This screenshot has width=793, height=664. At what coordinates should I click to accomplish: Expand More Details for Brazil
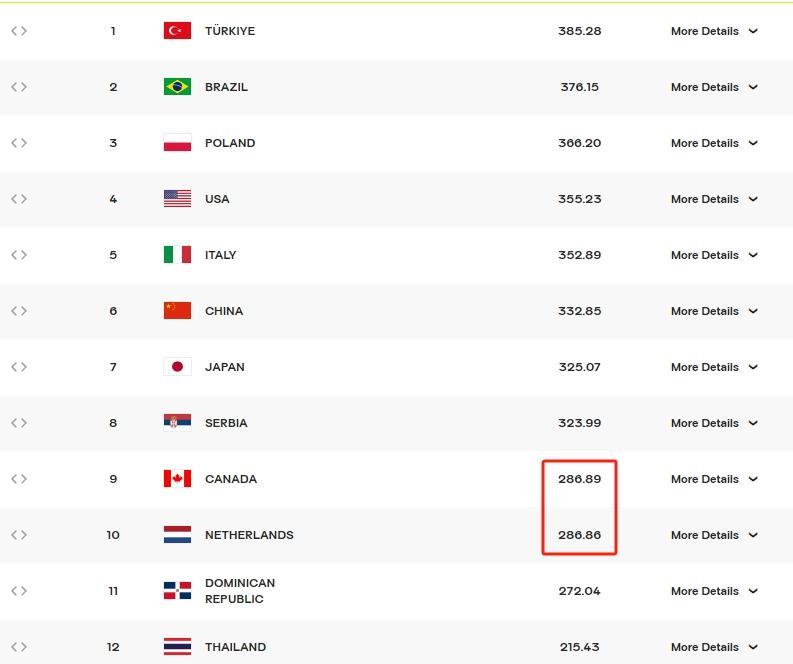714,87
